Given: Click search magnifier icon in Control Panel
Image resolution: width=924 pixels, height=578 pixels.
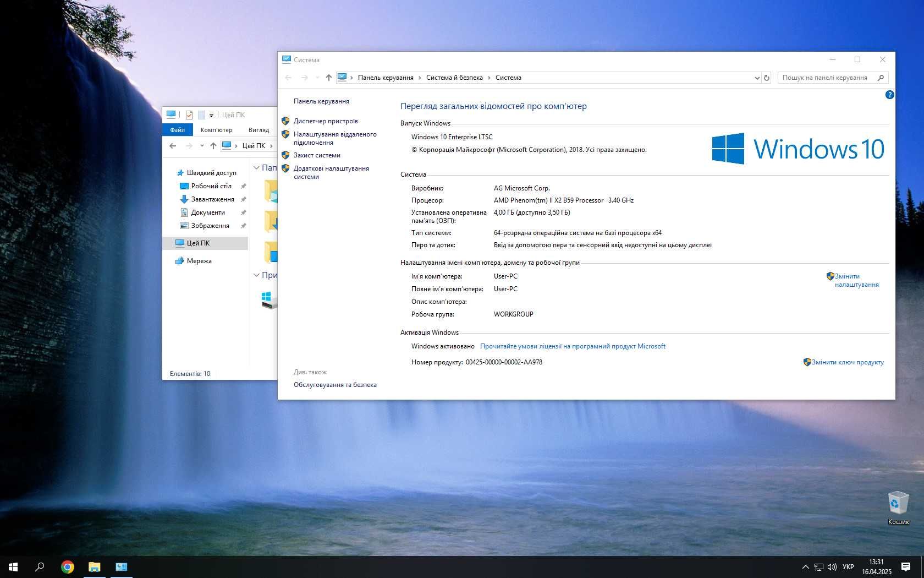Looking at the screenshot, I should coord(881,78).
